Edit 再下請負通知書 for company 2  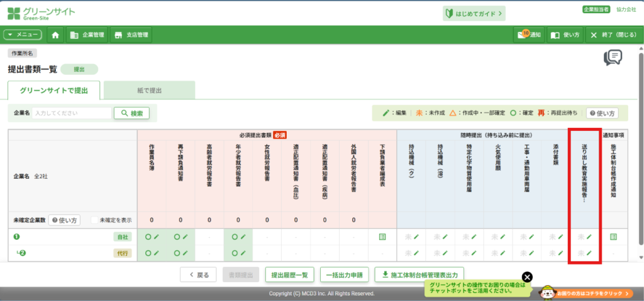(185, 253)
